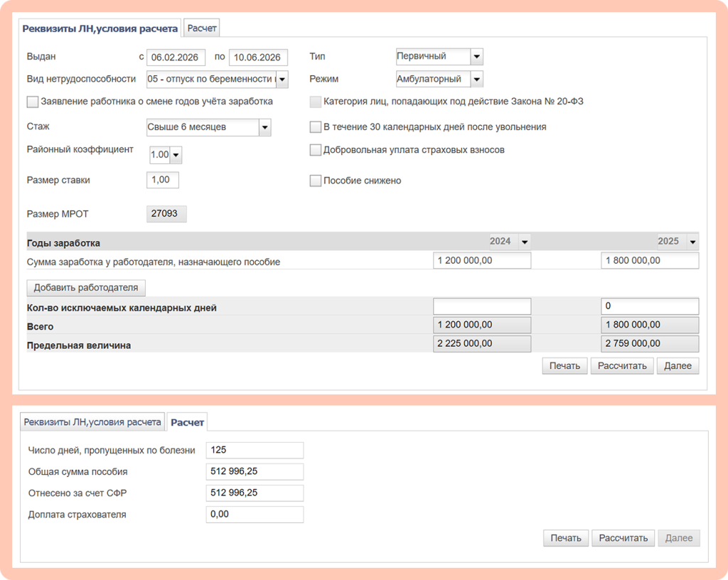Viewport: 728px width, 580px height.
Task: Click Печать in the bottom panel
Action: [566, 538]
